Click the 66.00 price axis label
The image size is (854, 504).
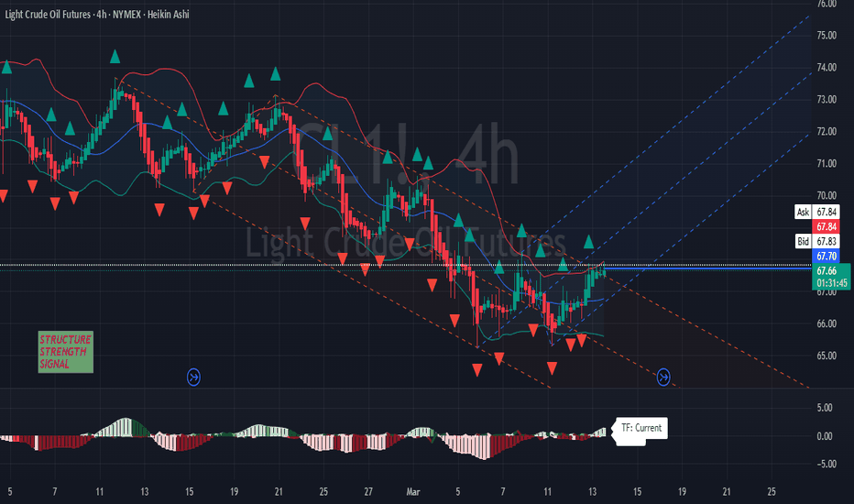827,323
